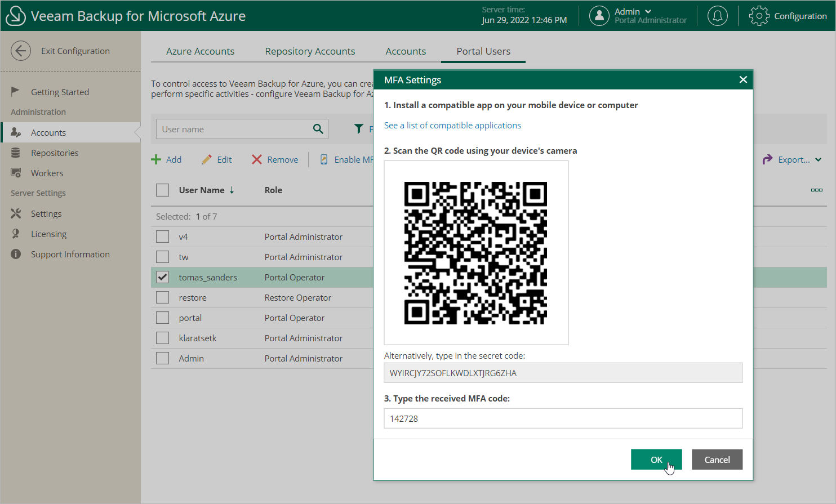
Task: Open Repositories in the sidebar
Action: coord(55,153)
